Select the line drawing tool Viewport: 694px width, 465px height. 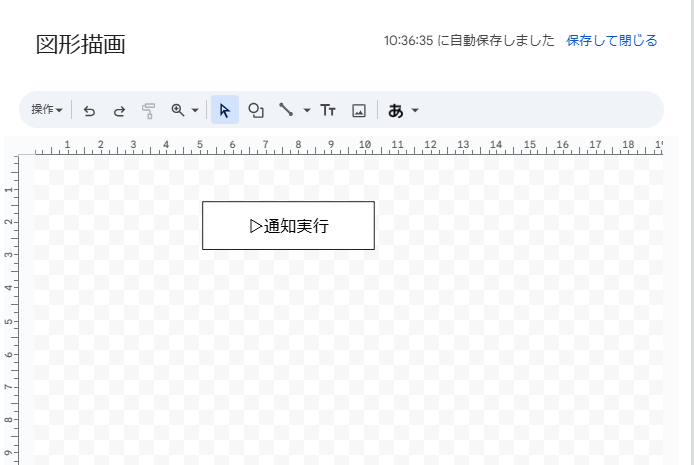tap(286, 109)
